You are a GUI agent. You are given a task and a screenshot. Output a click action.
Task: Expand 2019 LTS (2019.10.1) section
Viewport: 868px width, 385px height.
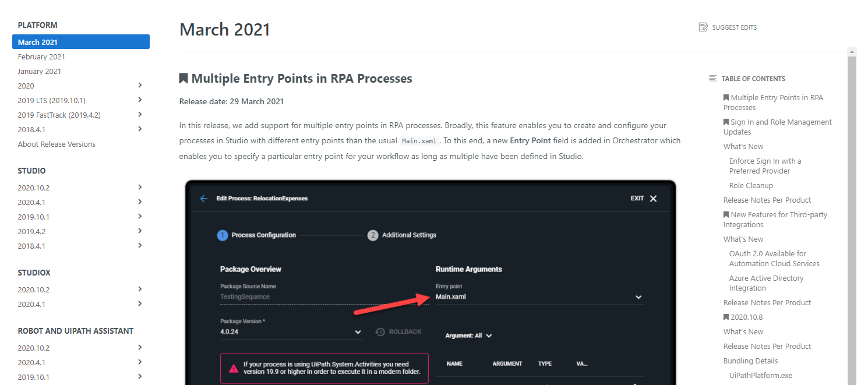tap(140, 100)
